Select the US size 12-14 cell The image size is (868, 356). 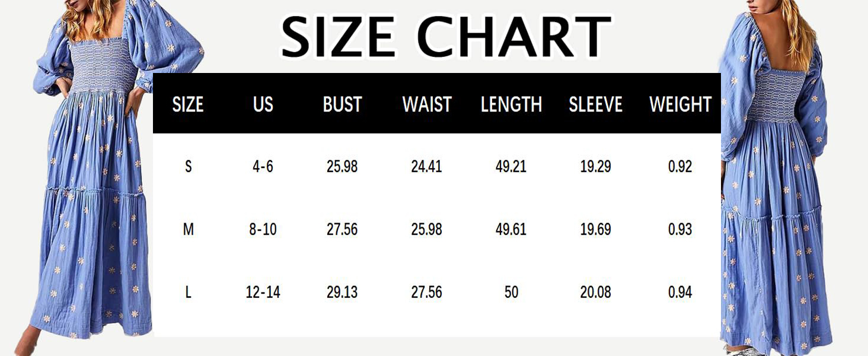coord(263,293)
